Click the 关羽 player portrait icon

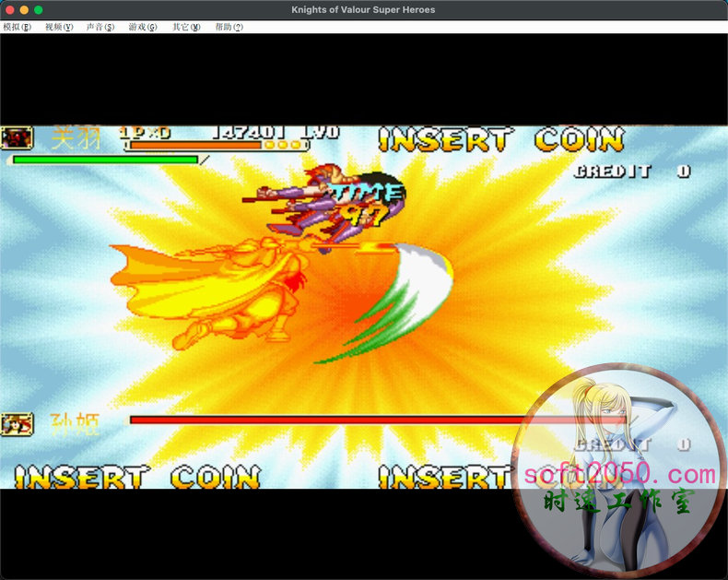click(x=18, y=138)
